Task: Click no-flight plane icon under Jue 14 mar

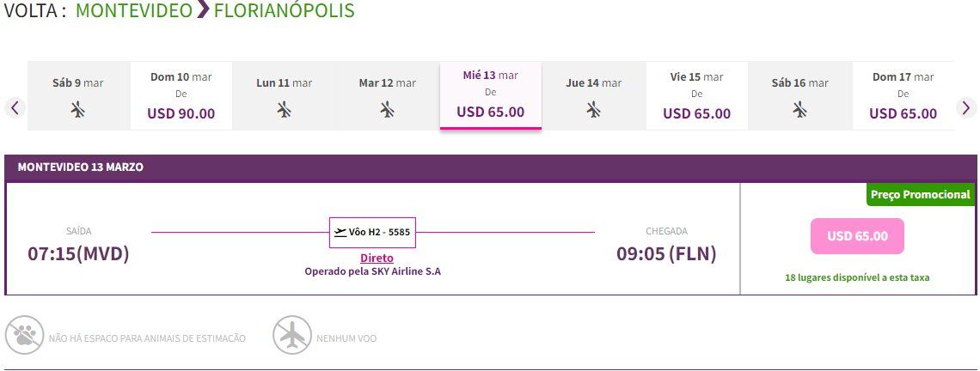Action: 593,110
